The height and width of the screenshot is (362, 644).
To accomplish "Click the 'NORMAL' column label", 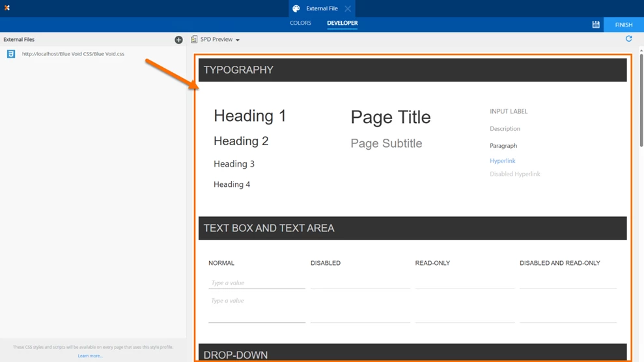I will click(221, 263).
